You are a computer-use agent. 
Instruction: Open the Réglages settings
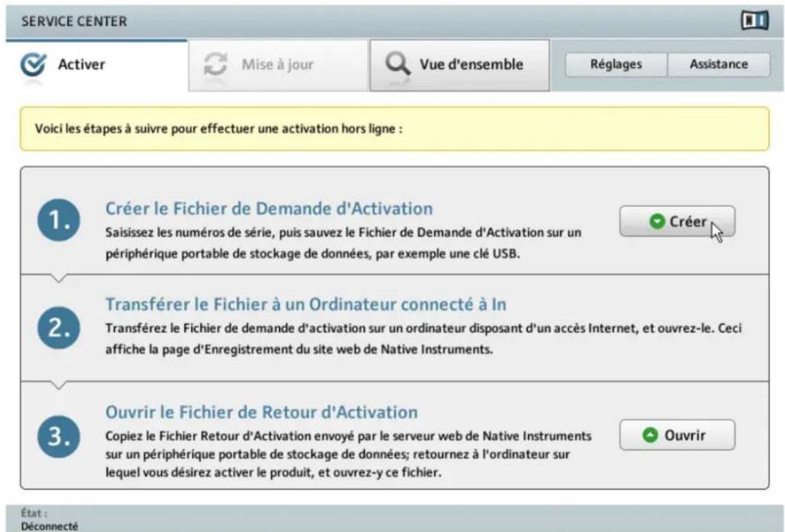coord(616,64)
